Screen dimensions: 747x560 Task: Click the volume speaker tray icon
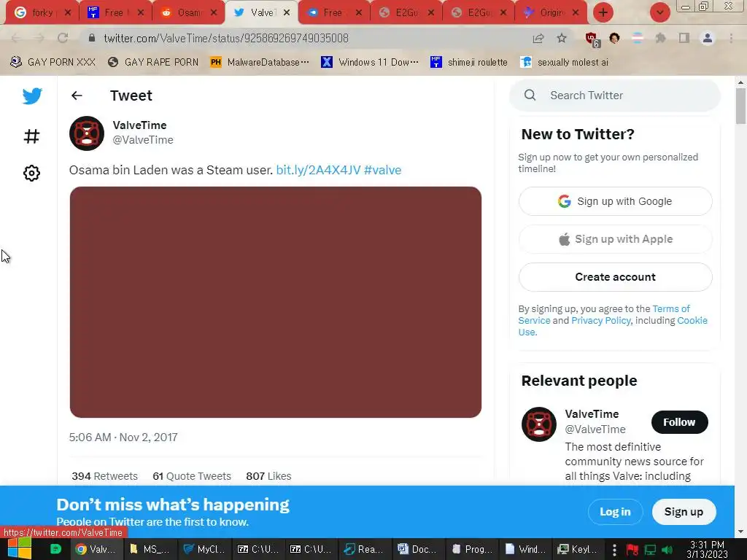tap(667, 550)
